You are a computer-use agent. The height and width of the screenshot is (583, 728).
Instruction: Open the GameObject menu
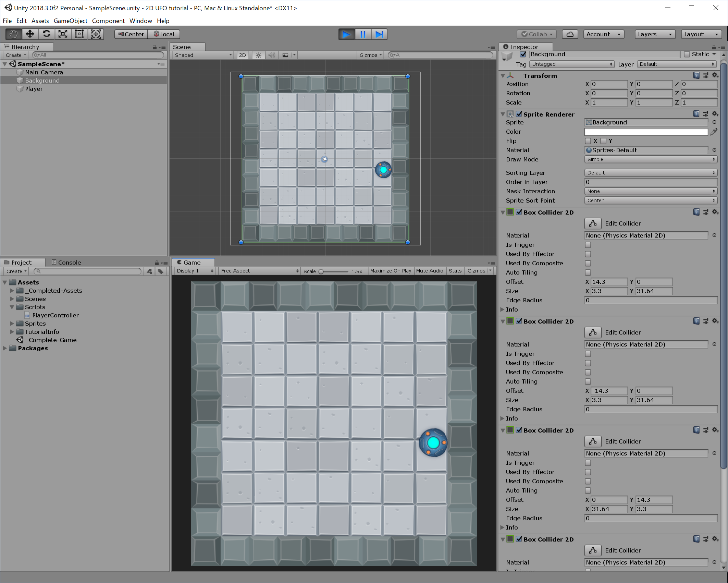pos(70,21)
